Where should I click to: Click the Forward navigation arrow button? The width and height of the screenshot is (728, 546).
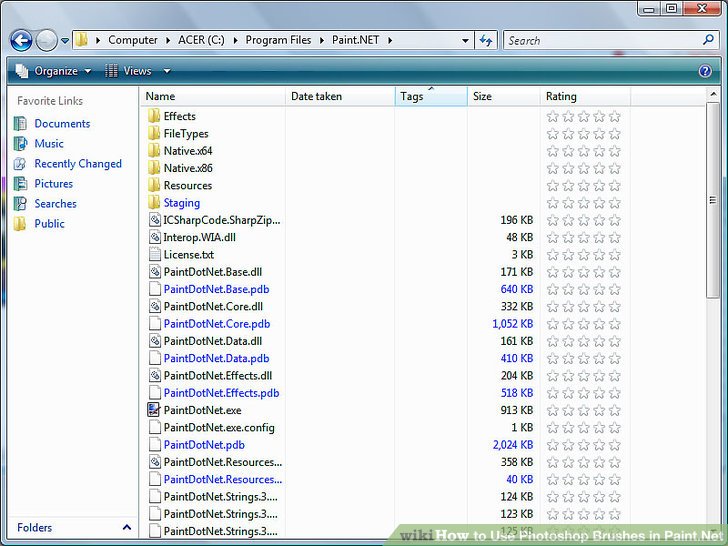click(47, 41)
